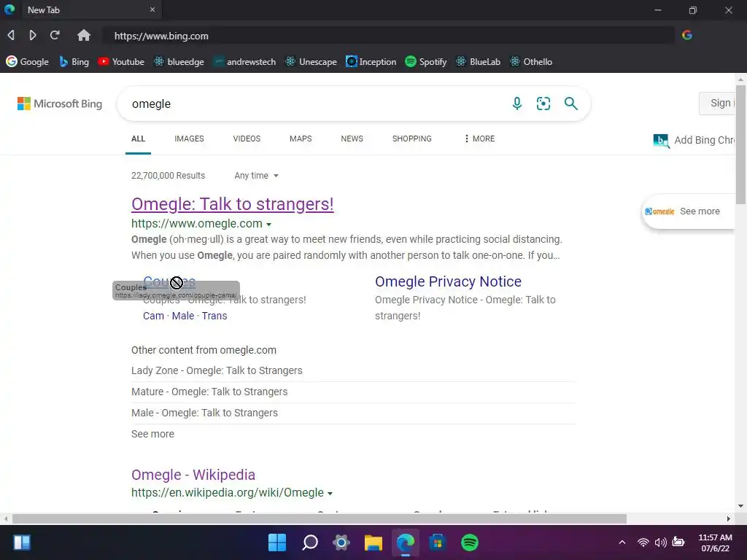The width and height of the screenshot is (747, 560).
Task: Switch to the NEWS tab
Action: coord(352,139)
